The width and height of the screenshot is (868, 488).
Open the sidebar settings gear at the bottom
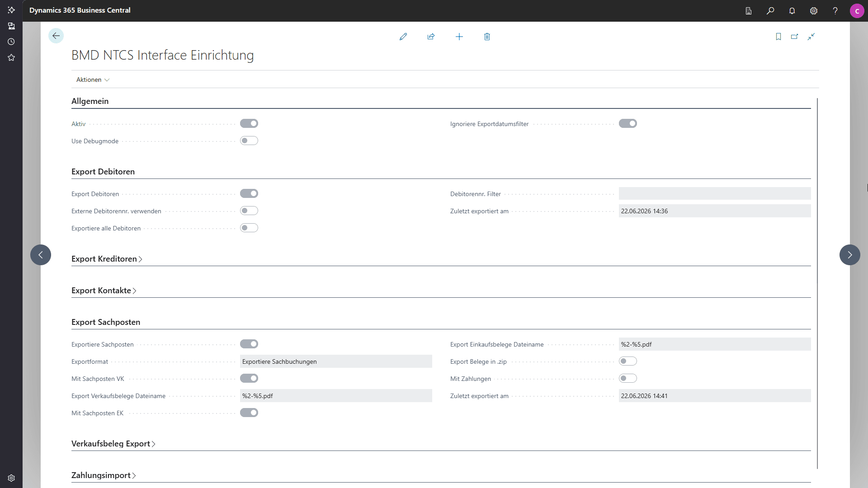coord(11,478)
